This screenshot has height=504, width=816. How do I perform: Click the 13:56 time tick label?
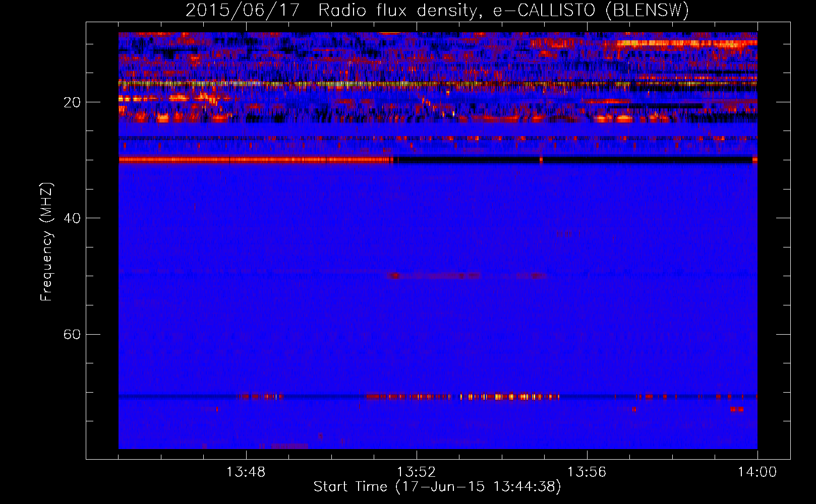587,472
